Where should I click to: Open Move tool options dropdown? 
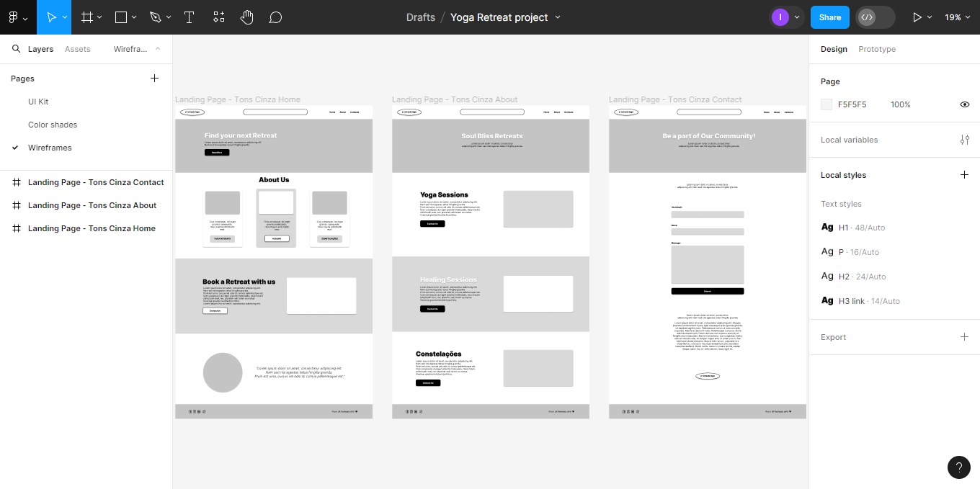(x=66, y=17)
